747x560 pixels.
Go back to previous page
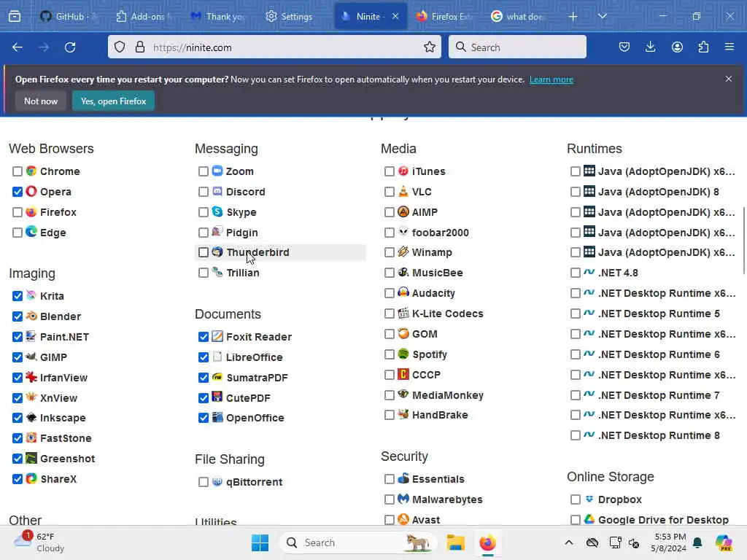(18, 47)
